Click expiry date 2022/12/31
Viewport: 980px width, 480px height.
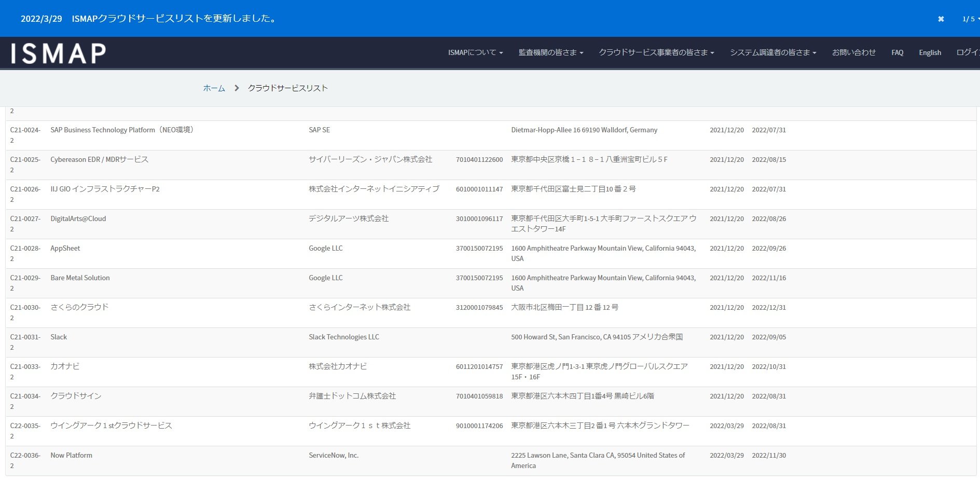[769, 307]
